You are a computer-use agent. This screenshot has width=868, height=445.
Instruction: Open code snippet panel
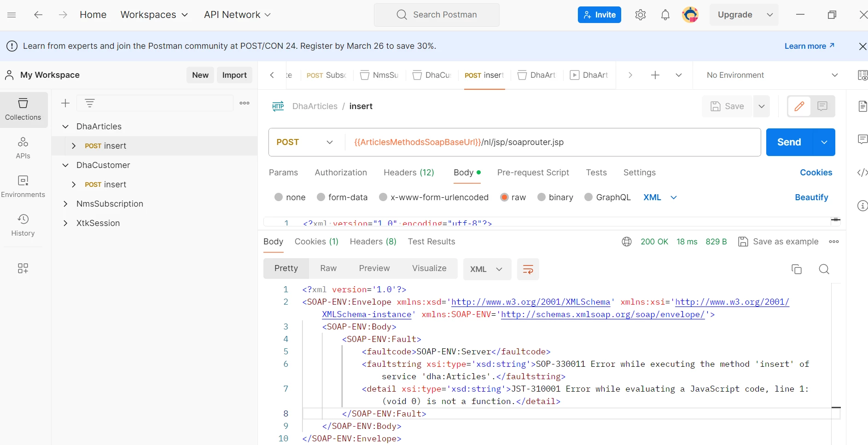click(x=862, y=173)
